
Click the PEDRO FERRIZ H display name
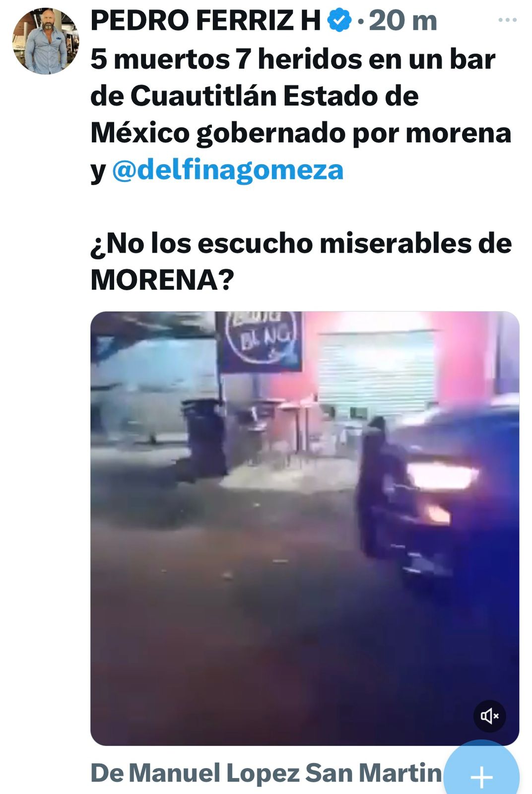(206, 21)
